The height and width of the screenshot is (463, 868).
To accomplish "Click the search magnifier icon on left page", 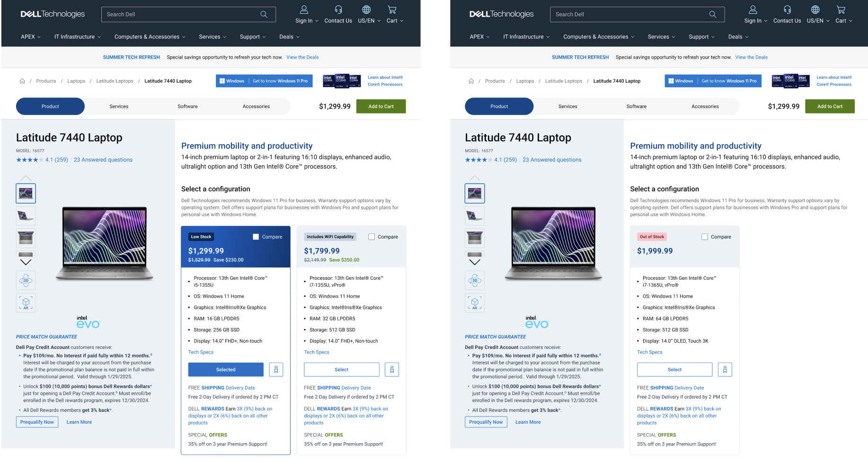I will pyautogui.click(x=264, y=14).
